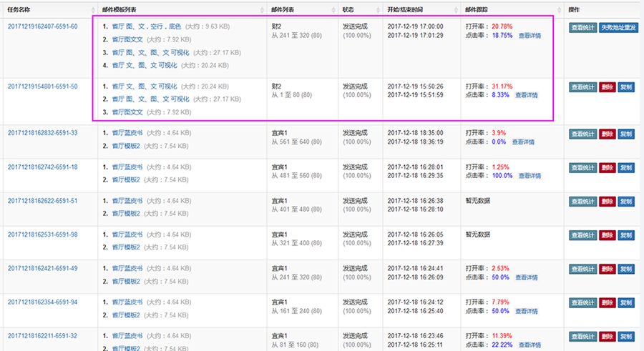The height and width of the screenshot is (351, 644).
Task: Click 查看统计 for task 20171219162407-6591-60
Action: pos(582,27)
